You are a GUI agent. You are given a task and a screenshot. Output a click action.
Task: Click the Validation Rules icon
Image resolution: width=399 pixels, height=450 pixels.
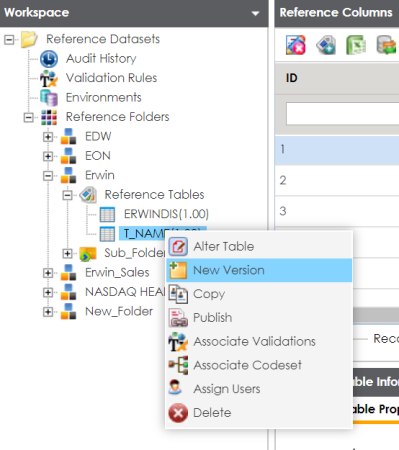tap(49, 78)
